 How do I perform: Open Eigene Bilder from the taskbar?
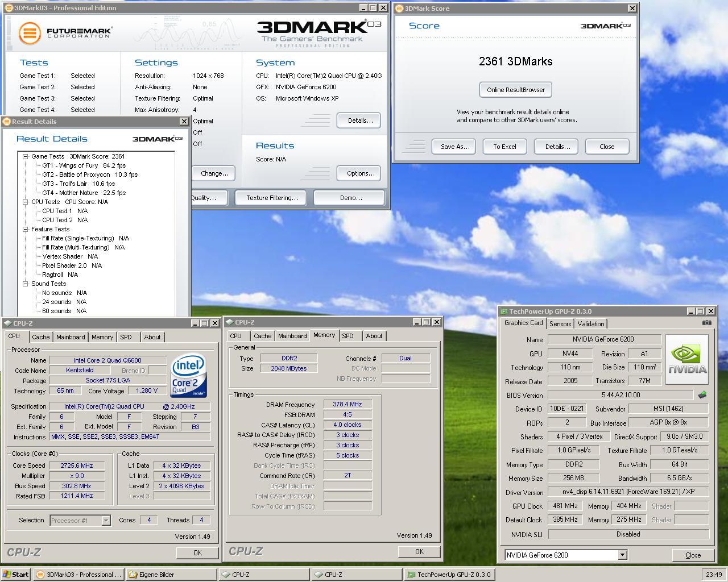(171, 575)
